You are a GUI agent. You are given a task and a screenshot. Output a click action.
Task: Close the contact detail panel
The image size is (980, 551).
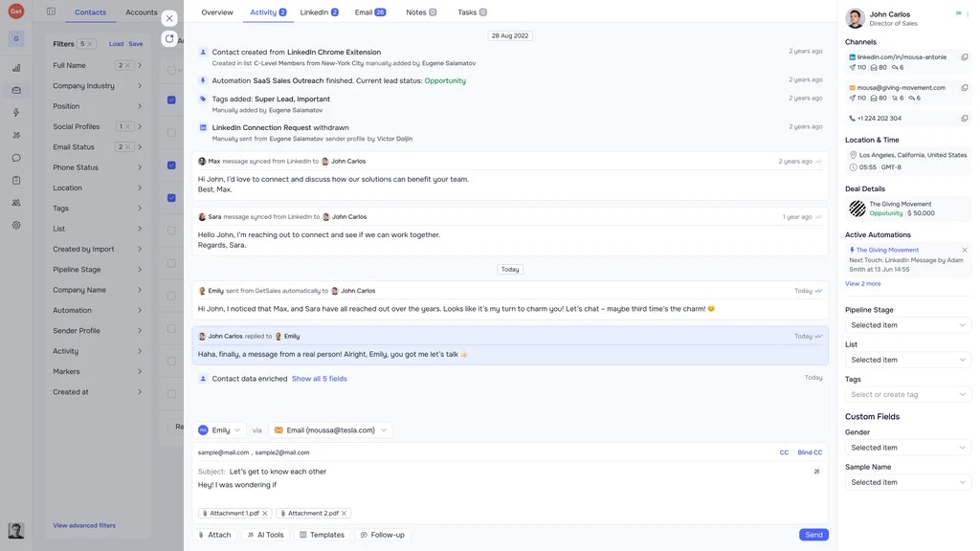coord(169,18)
